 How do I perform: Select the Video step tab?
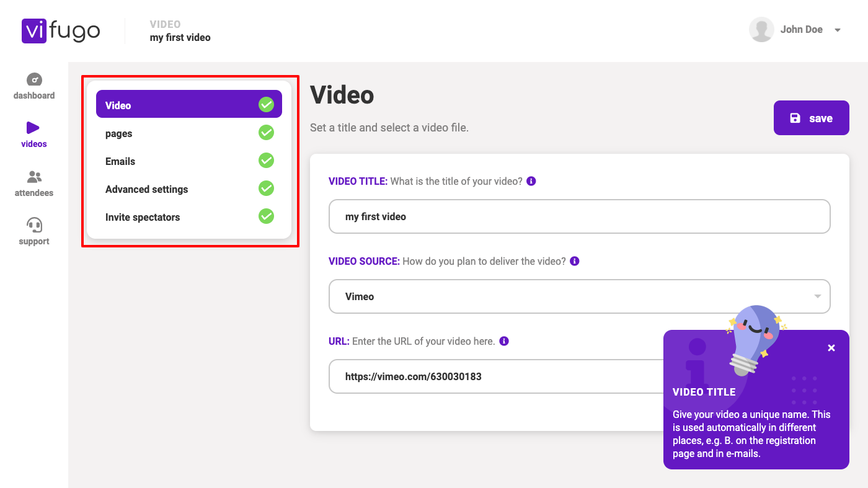point(189,104)
